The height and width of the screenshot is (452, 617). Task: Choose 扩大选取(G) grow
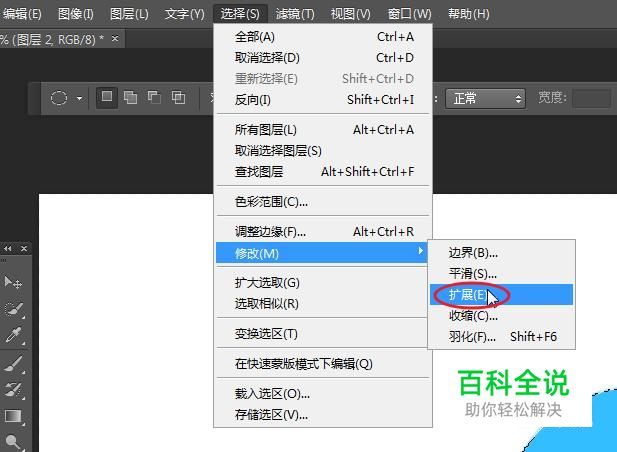tap(323, 283)
